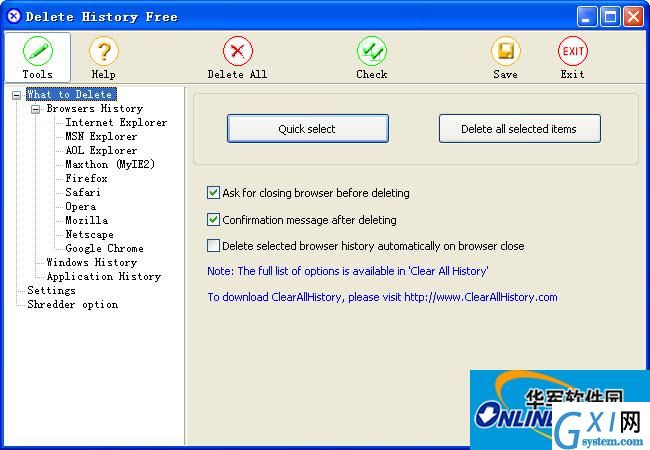Select AOL Explorer tree entry
This screenshot has width=650, height=450.
point(101,150)
